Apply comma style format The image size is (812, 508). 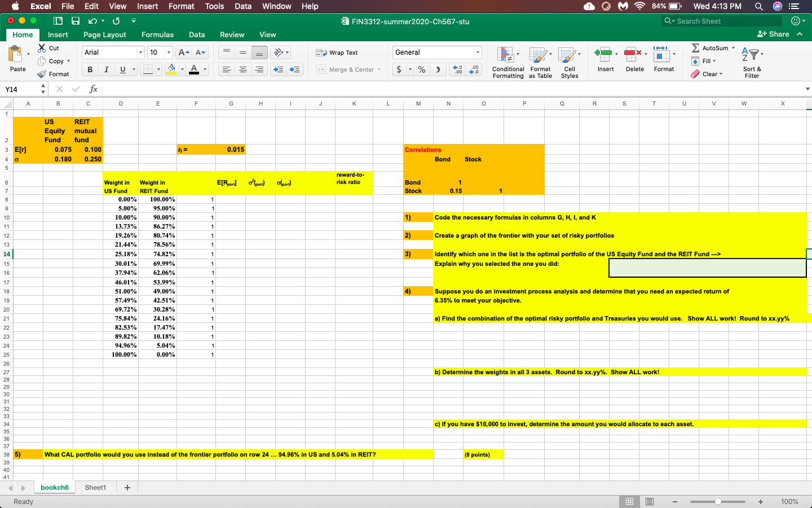click(x=438, y=69)
